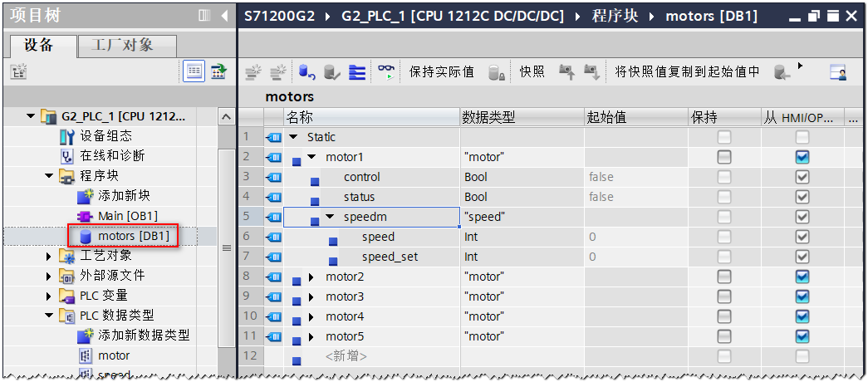The image size is (868, 387).
Task: Click the database checkmark update interface icon
Action: (331, 72)
